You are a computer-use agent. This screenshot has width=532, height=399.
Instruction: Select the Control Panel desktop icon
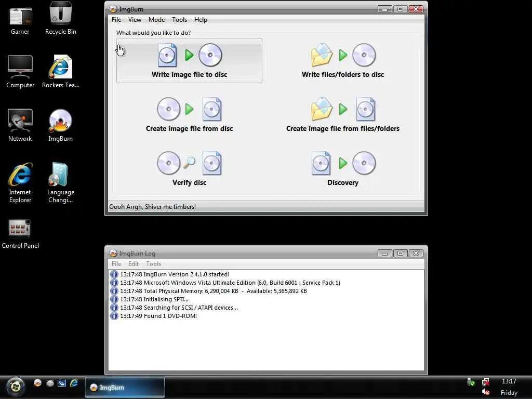pos(20,234)
